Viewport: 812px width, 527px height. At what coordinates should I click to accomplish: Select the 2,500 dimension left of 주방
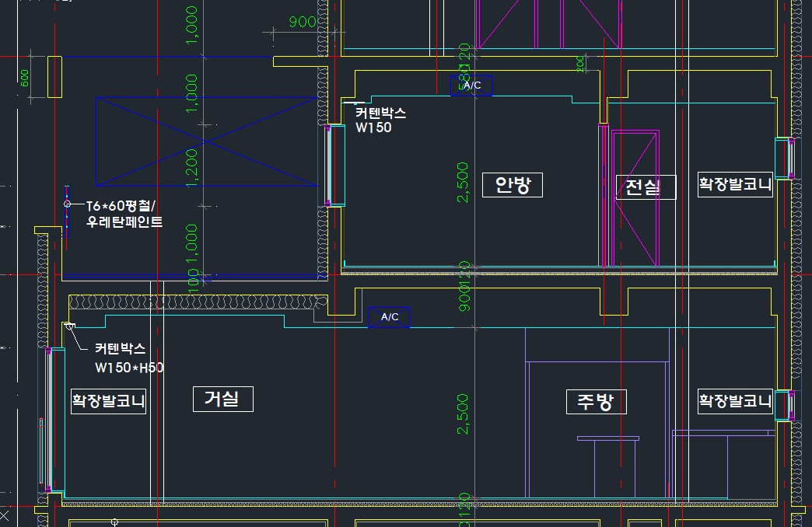tap(464, 414)
